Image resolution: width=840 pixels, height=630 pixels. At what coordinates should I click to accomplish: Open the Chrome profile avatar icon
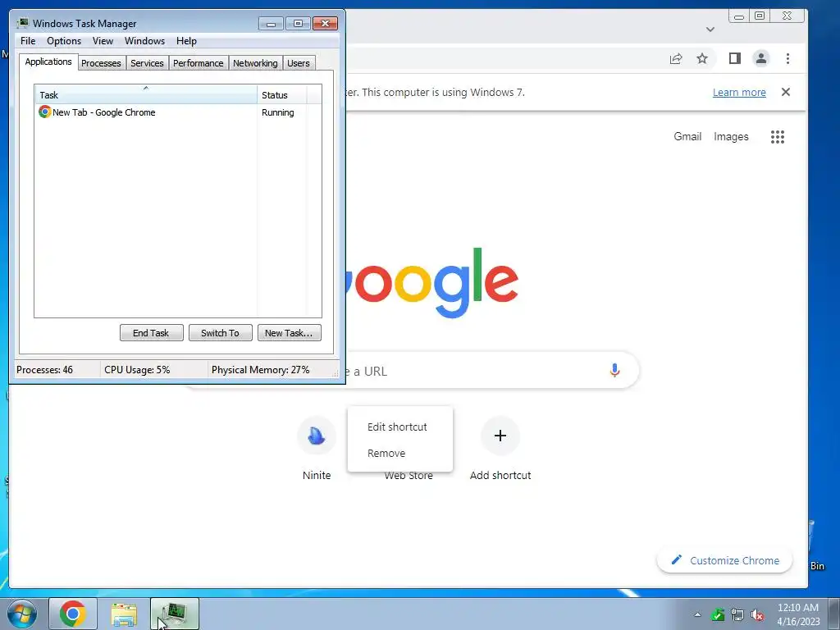pos(760,58)
